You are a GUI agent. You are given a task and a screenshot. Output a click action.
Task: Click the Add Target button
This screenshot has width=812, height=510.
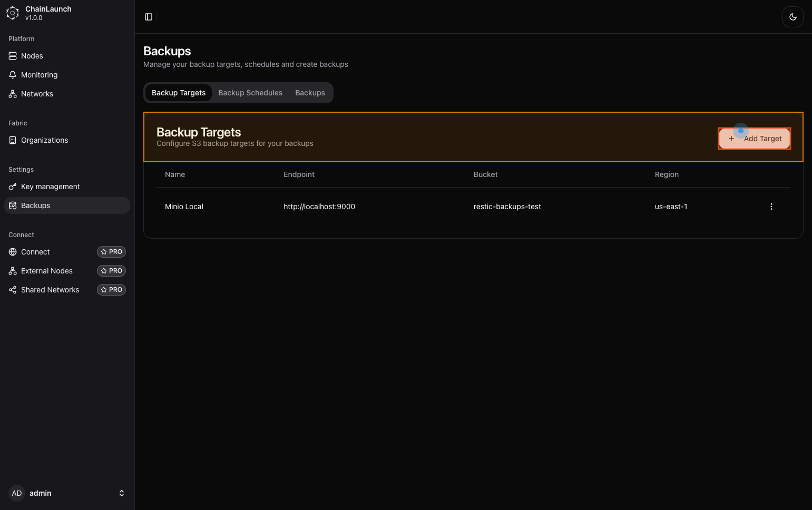755,139
